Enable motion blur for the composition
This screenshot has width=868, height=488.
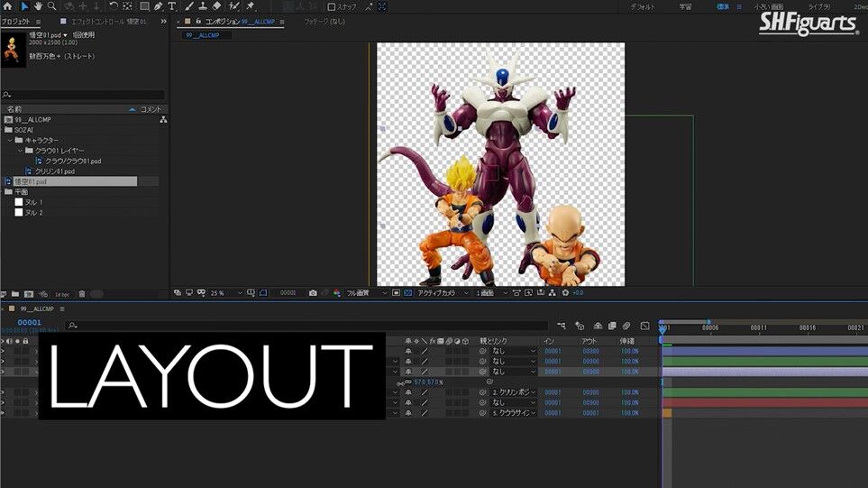[626, 326]
